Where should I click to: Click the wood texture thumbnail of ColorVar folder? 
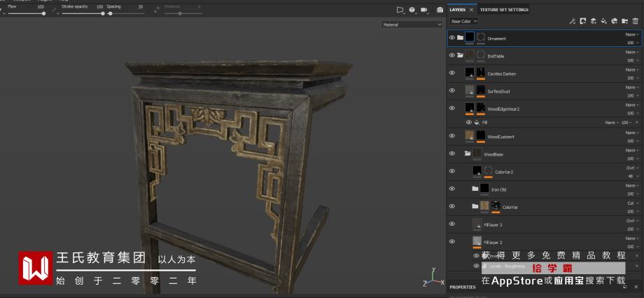484,206
